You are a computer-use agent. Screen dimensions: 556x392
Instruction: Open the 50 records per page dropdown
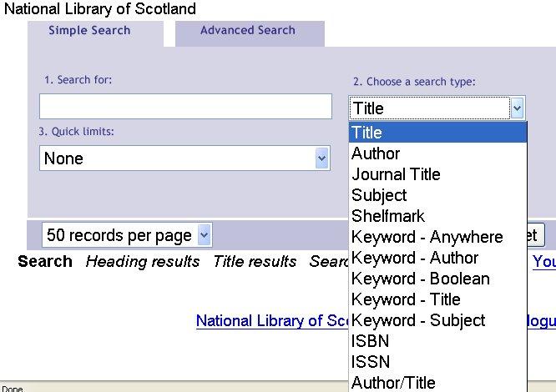(127, 234)
